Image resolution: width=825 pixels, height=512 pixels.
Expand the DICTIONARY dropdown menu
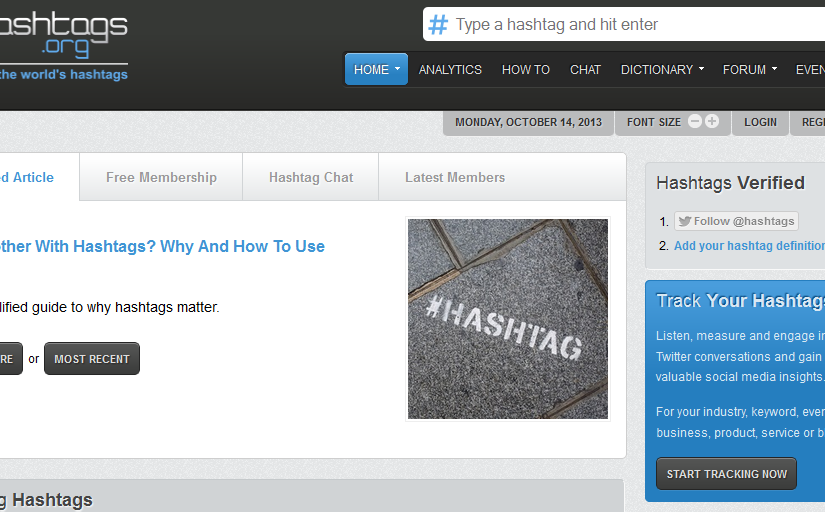[662, 69]
